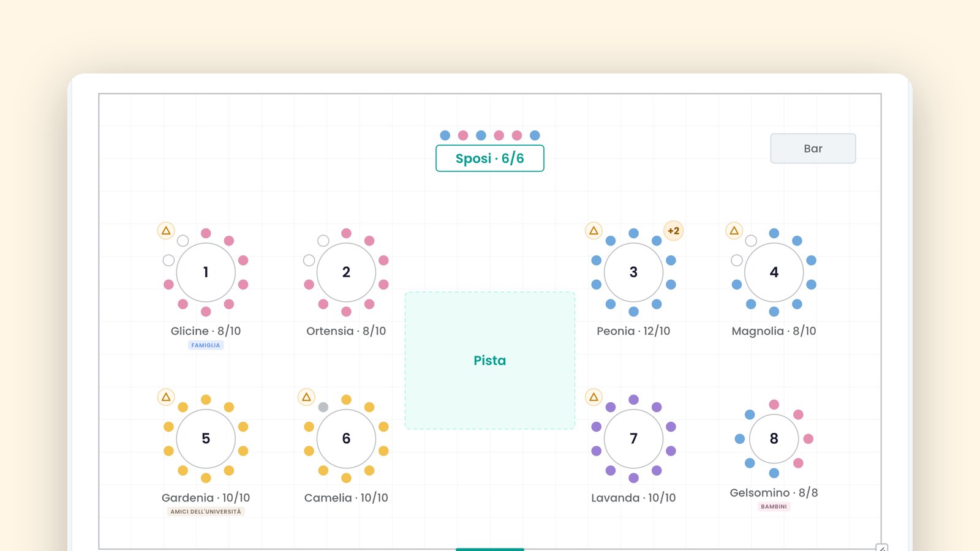The width and height of the screenshot is (980, 551).
Task: Select the Bar area block
Action: coord(813,149)
